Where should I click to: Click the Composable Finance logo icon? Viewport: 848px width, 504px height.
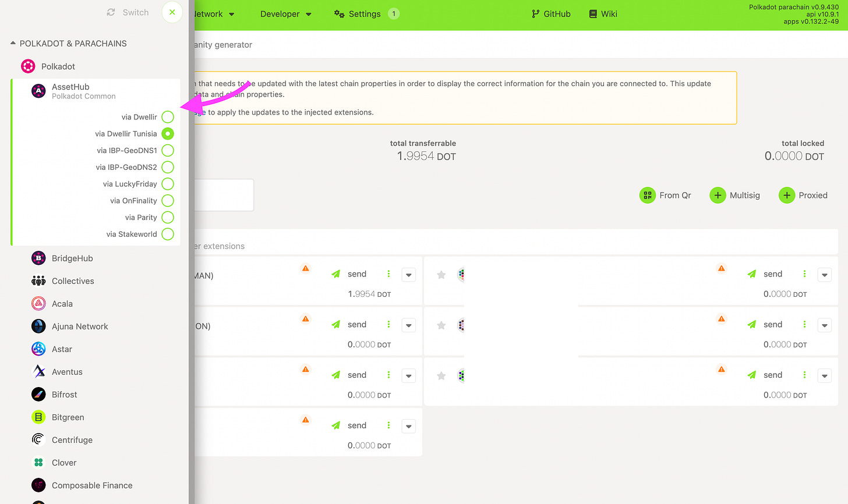tap(38, 485)
